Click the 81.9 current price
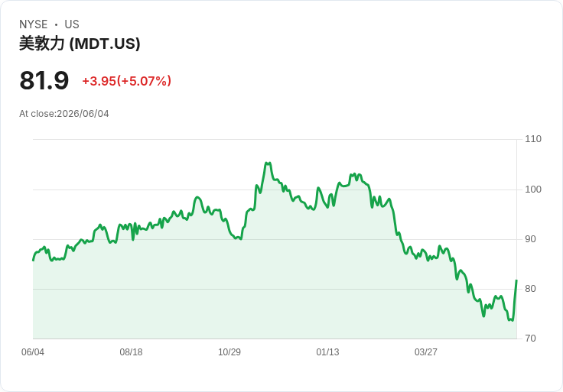This screenshot has height=392, width=563. (44, 80)
